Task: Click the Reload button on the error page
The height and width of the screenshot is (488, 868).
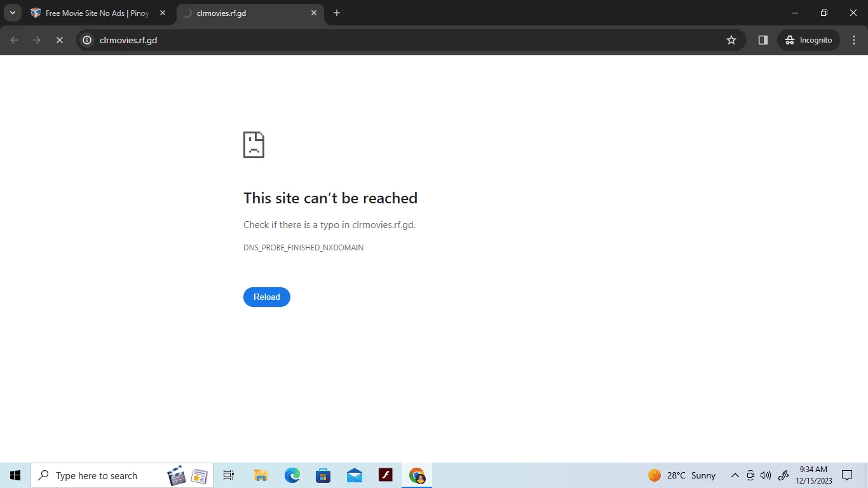Action: coord(267,297)
